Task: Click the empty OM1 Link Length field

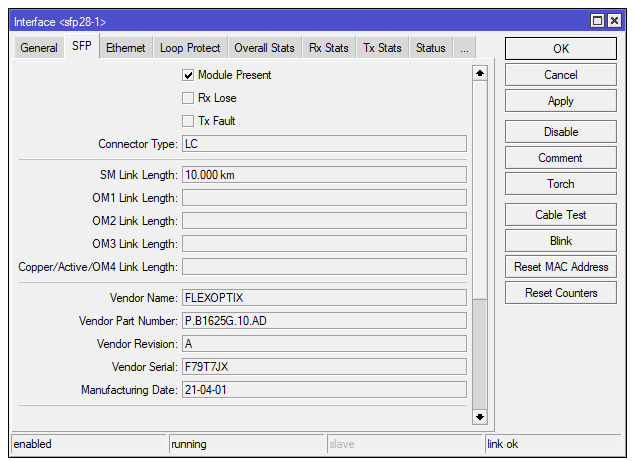Action: click(x=324, y=198)
